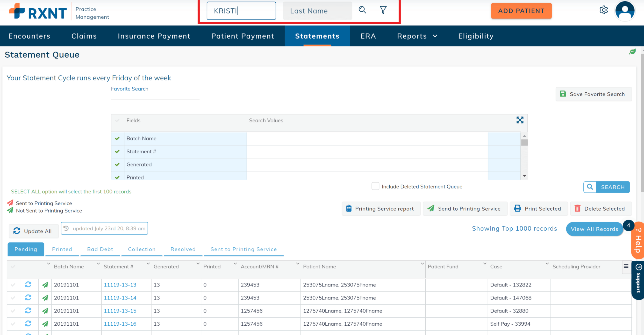The image size is (644, 335).
Task: Uncheck the Batch Name field checkmark
Action: (x=117, y=138)
